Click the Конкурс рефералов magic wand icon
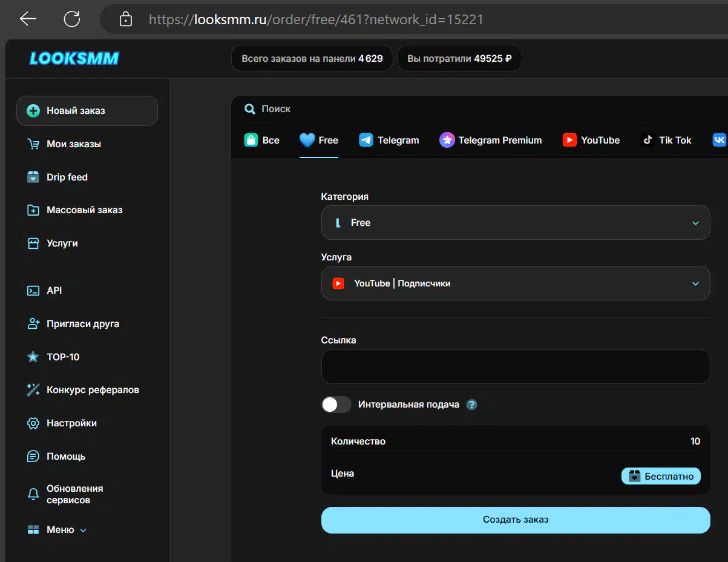 (34, 390)
